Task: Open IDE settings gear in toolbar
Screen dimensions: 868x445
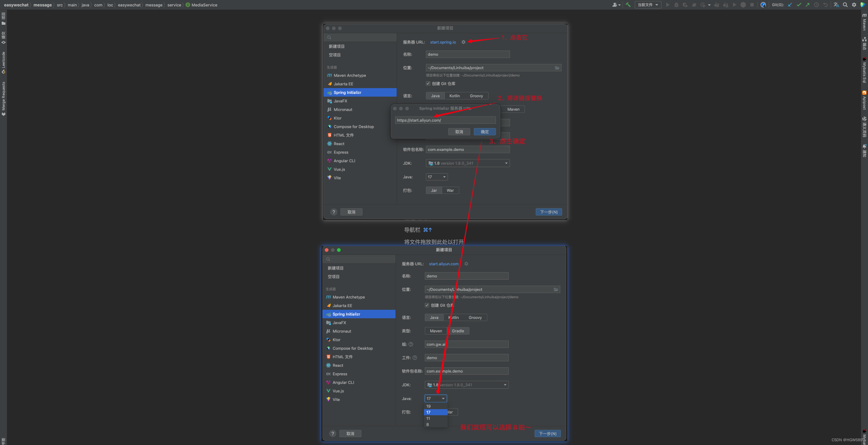Action: (854, 5)
